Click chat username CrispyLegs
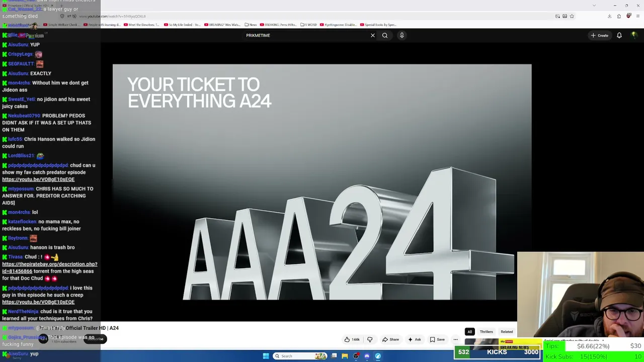This screenshot has height=362, width=644. point(20,54)
